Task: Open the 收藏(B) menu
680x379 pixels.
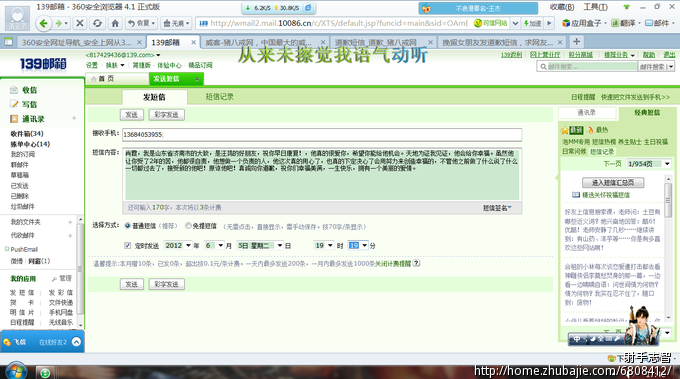Action: (x=562, y=7)
